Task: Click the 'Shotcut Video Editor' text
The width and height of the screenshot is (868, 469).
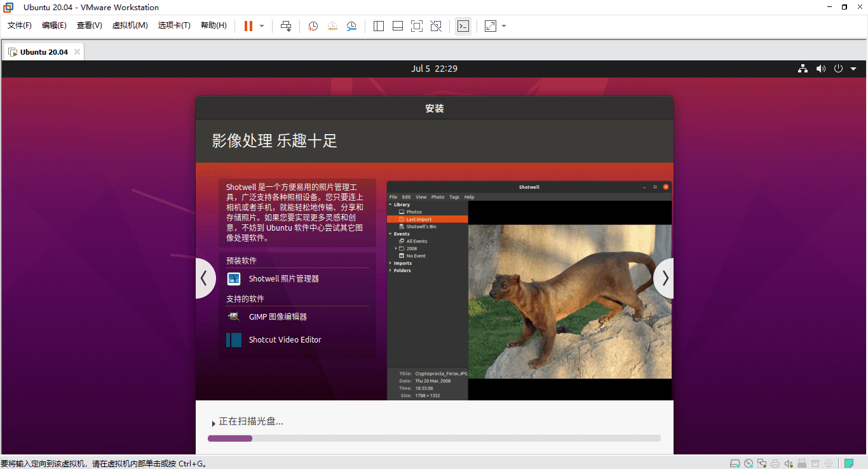Action: pos(285,340)
